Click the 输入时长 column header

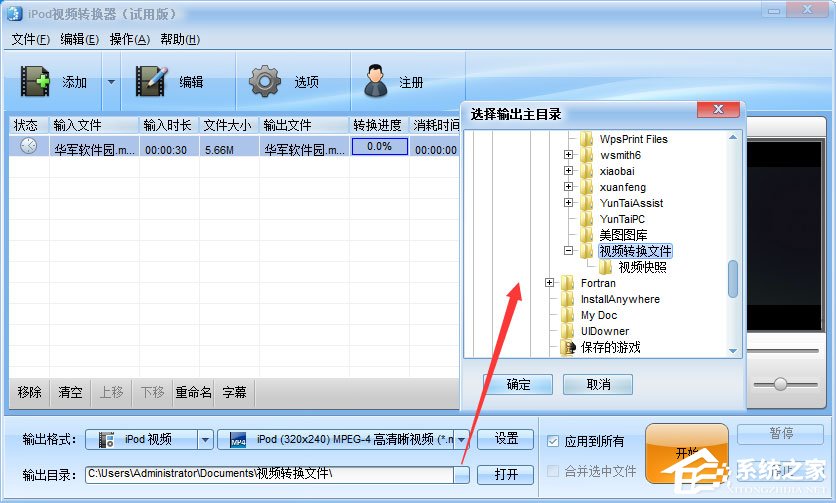(167, 125)
